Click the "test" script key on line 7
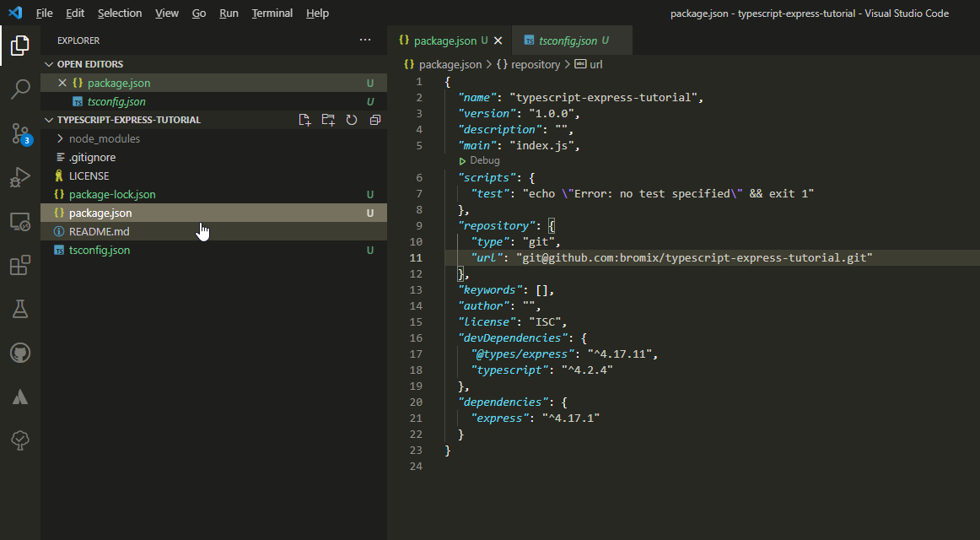Viewport: 980px width, 540px height. [491, 194]
